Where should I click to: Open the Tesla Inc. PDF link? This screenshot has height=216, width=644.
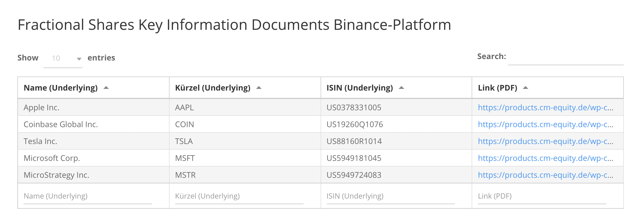(545, 141)
